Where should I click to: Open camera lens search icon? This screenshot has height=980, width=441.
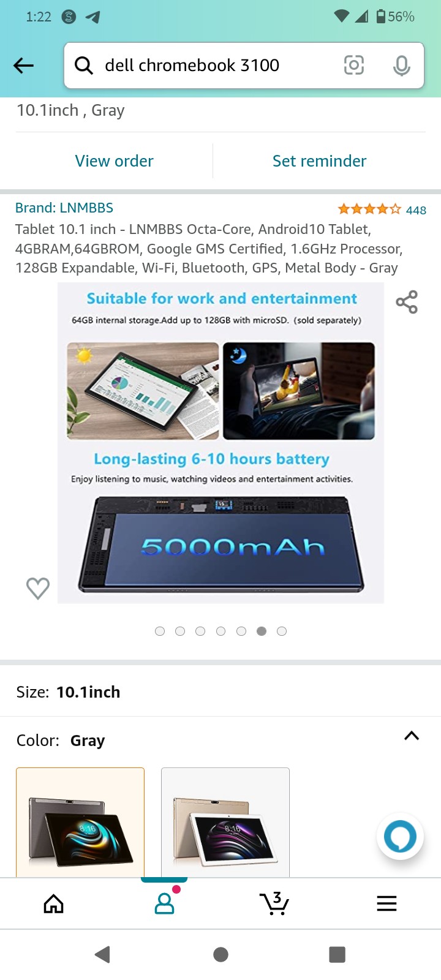click(x=354, y=65)
